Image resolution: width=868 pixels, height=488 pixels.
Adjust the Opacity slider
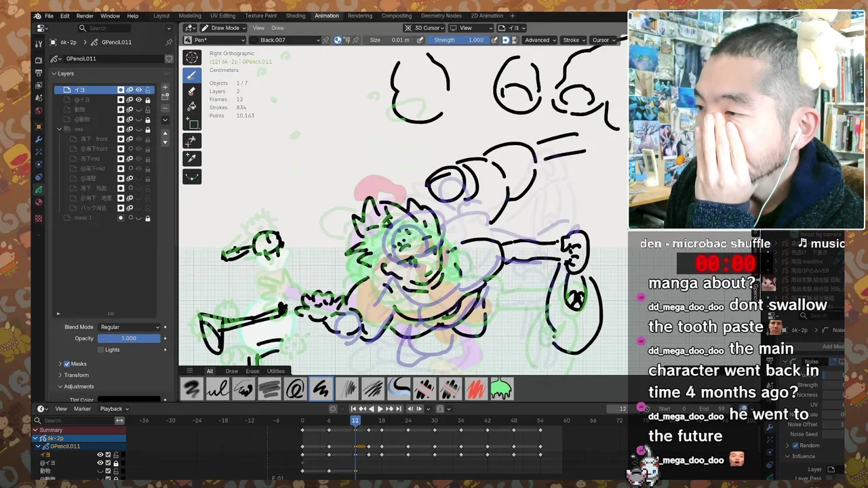129,338
